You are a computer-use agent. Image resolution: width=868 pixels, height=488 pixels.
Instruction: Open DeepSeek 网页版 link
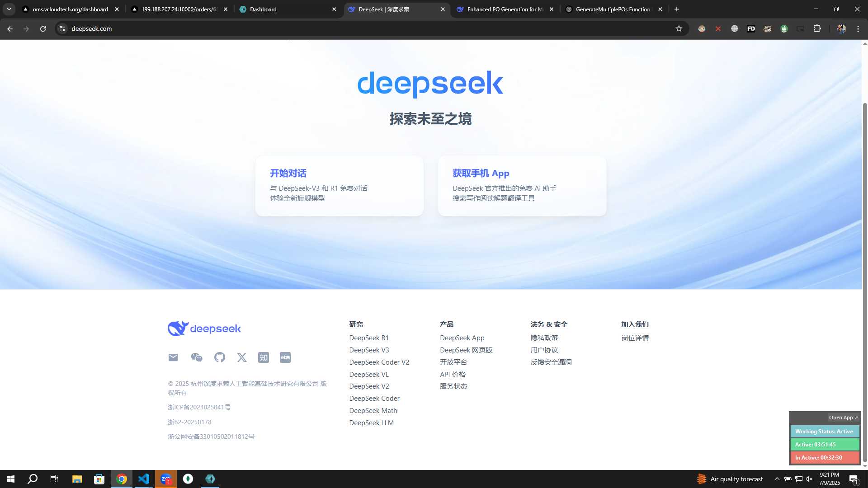tap(466, 350)
